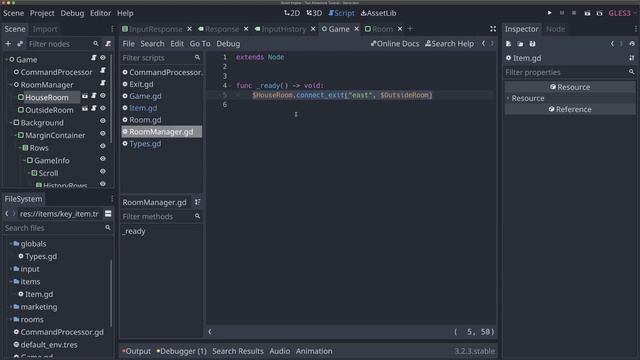Switch to 3D workspace
This screenshot has height=360, width=640.
coord(314,13)
